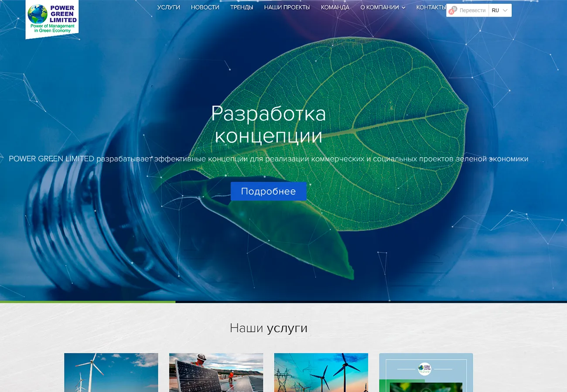Open the Тренды section
The image size is (567, 392).
click(242, 7)
